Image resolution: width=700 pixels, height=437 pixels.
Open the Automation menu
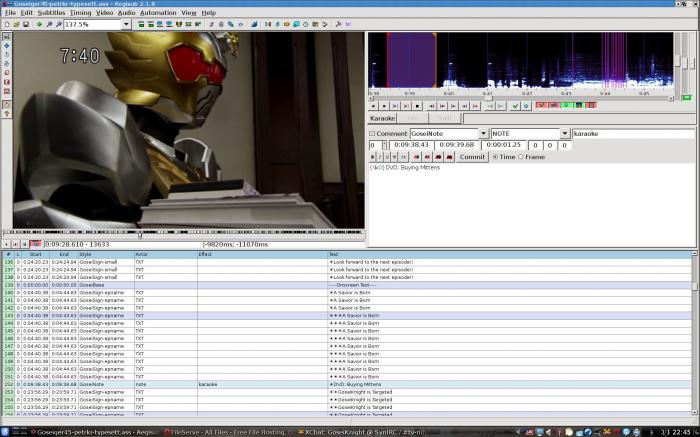[158, 12]
